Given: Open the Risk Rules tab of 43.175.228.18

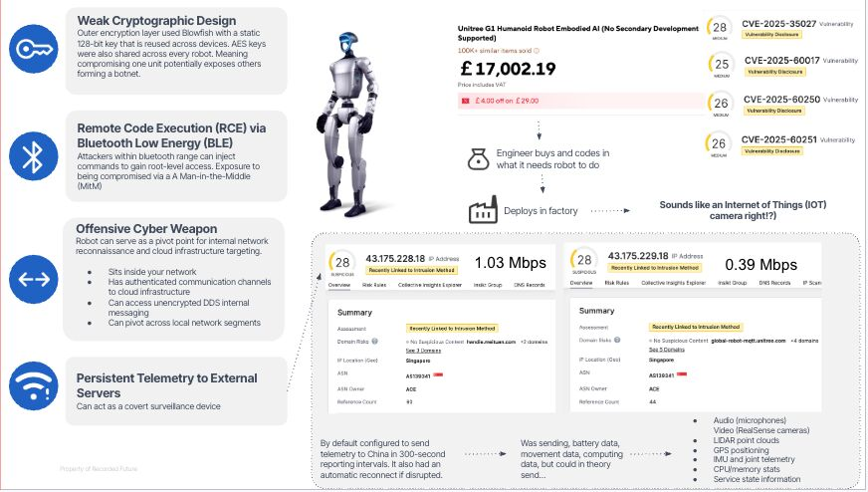Looking at the screenshot, I should coord(374,285).
